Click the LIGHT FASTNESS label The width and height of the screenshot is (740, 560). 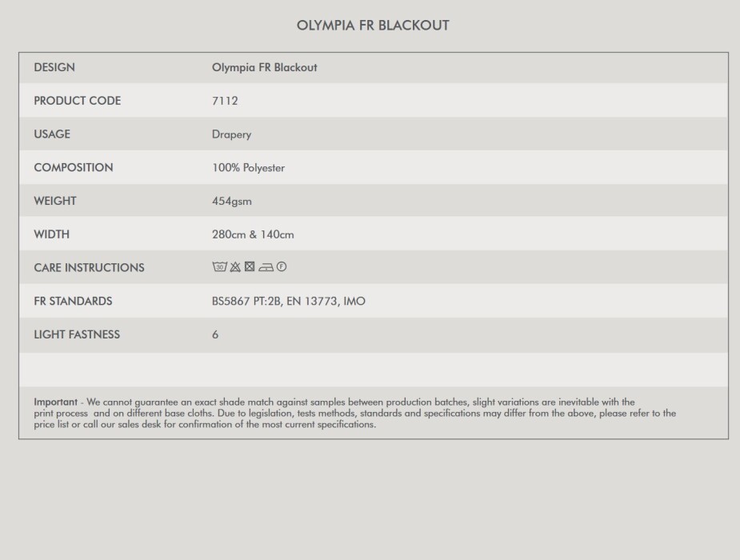(77, 334)
